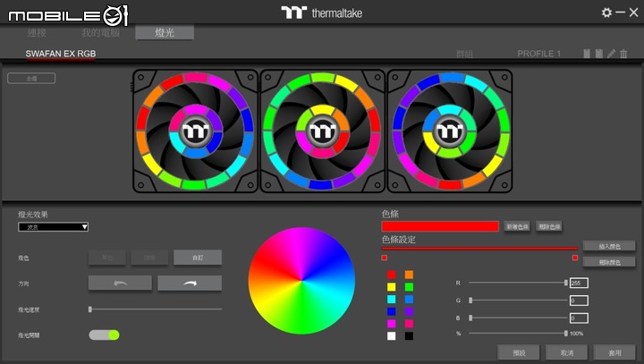Choose the white preset swatch

pos(392,336)
